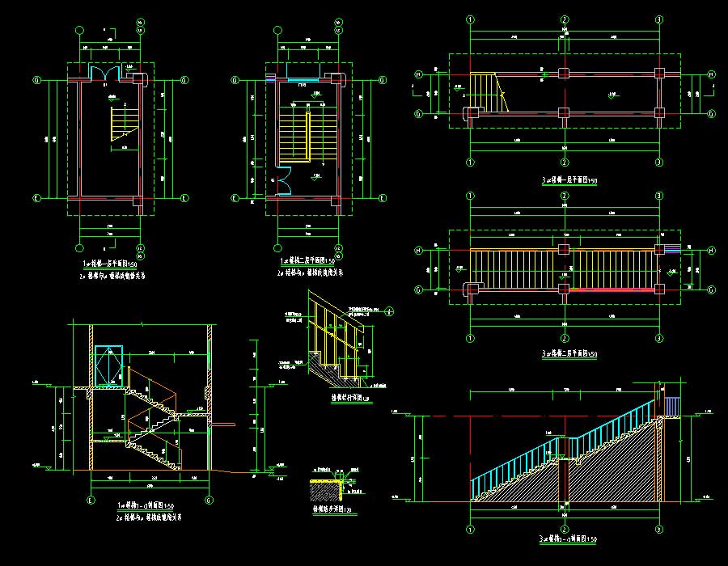
Task: Pick the red beam line in 3# second-floor plan
Action: (x=612, y=289)
